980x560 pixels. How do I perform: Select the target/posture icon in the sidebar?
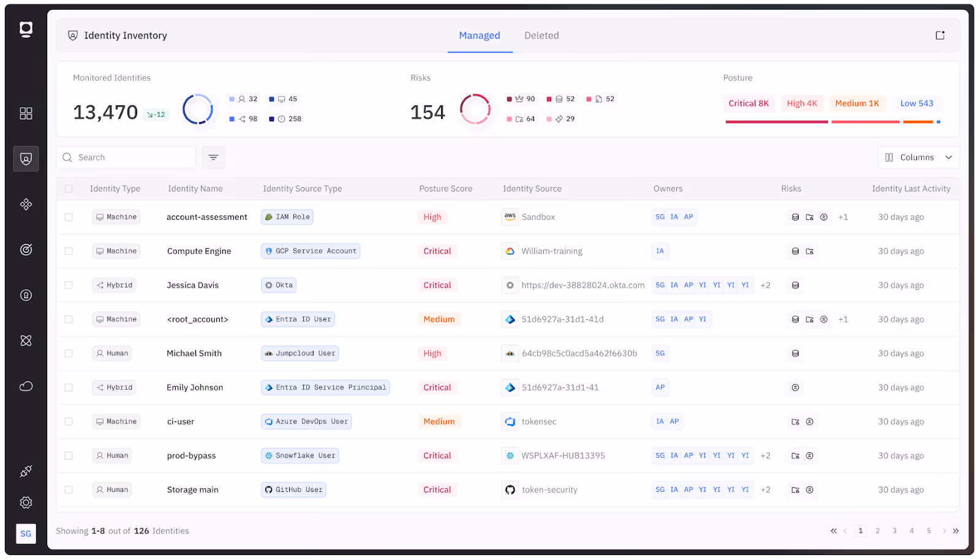(x=26, y=249)
